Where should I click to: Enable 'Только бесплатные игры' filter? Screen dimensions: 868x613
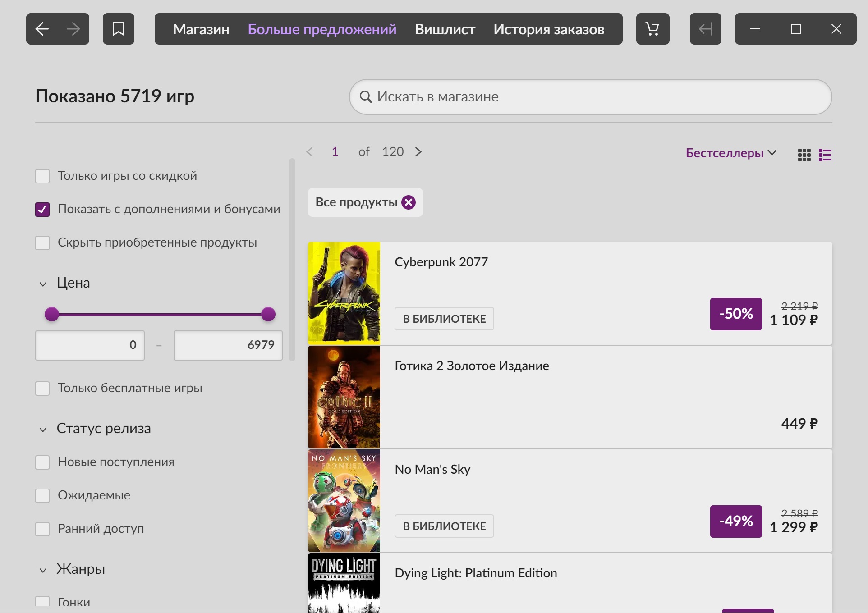(x=42, y=389)
